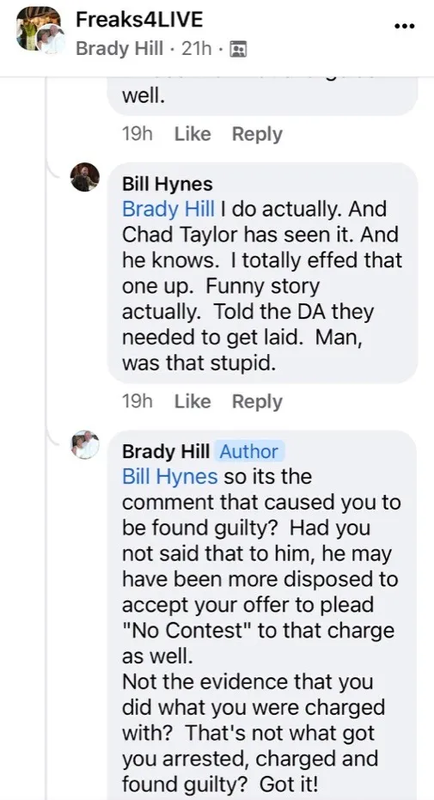Viewport: 434px width, 800px height.
Task: Open the three-dot post options menu
Action: (405, 26)
